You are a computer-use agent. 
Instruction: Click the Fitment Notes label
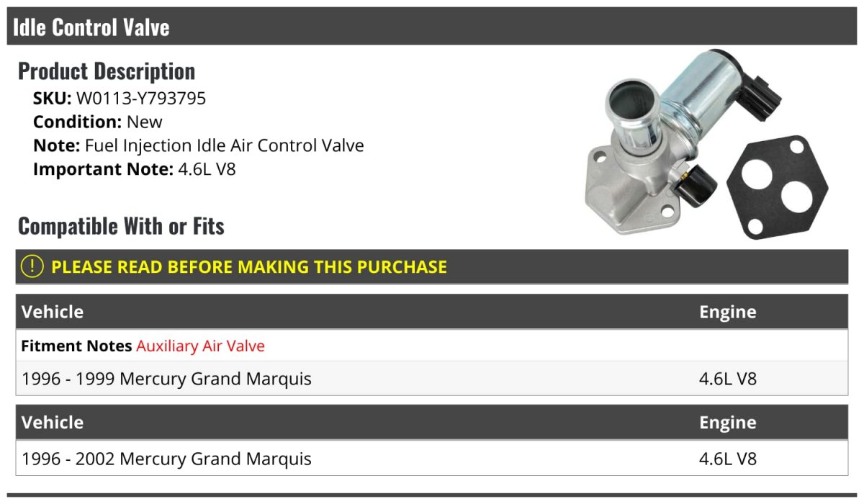coord(76,346)
